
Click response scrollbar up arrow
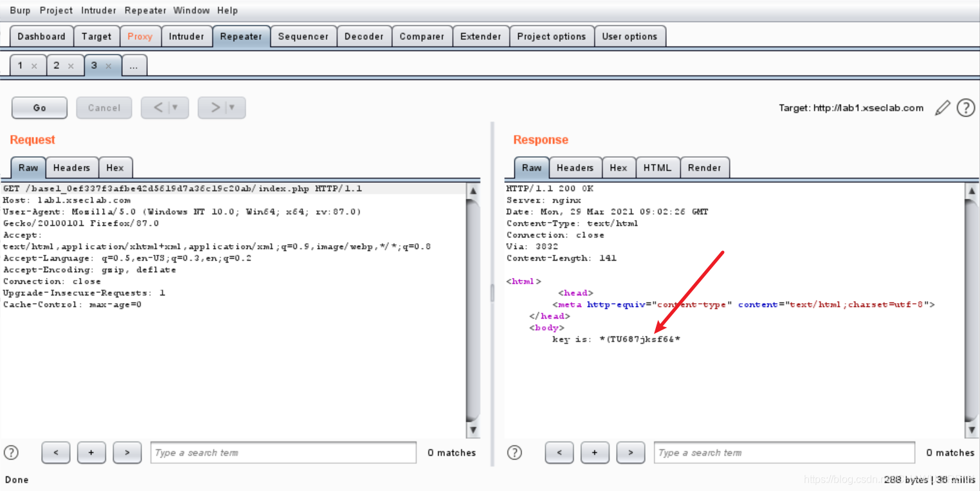[972, 190]
